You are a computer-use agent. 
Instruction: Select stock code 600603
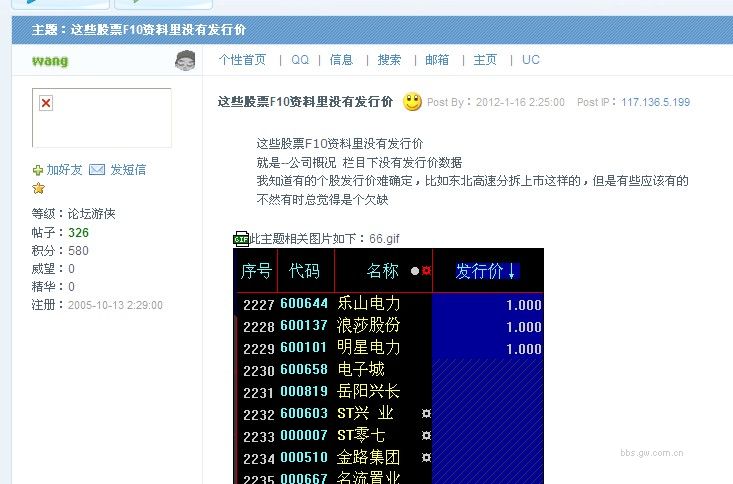(x=304, y=413)
